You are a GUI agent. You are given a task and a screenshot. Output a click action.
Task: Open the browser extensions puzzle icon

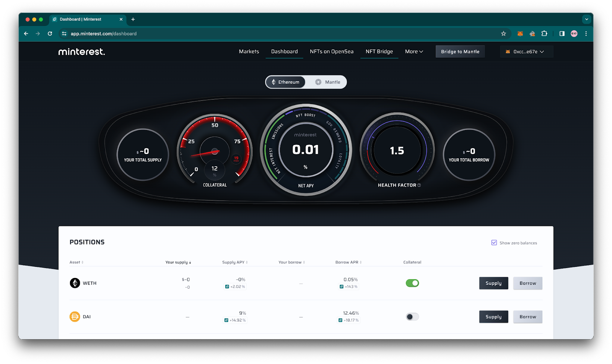tap(544, 34)
